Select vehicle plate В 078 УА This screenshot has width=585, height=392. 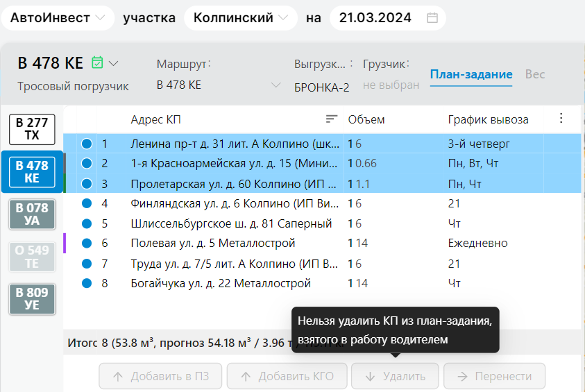(32, 214)
